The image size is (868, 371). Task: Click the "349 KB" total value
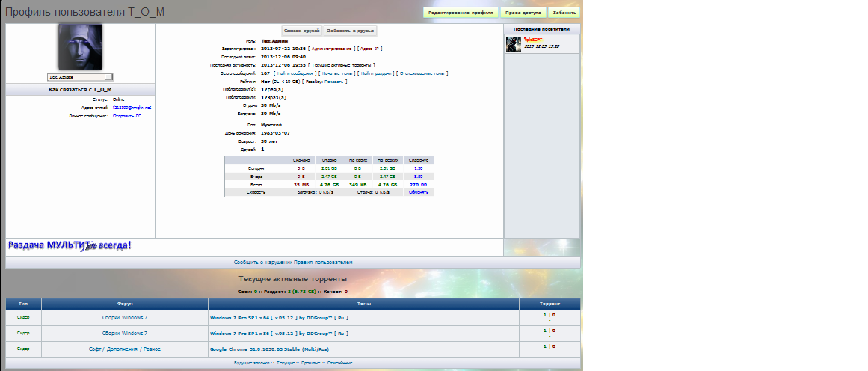[357, 185]
